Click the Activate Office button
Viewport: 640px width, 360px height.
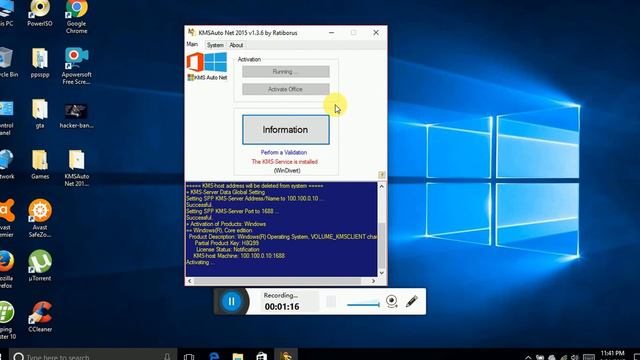pyautogui.click(x=286, y=89)
